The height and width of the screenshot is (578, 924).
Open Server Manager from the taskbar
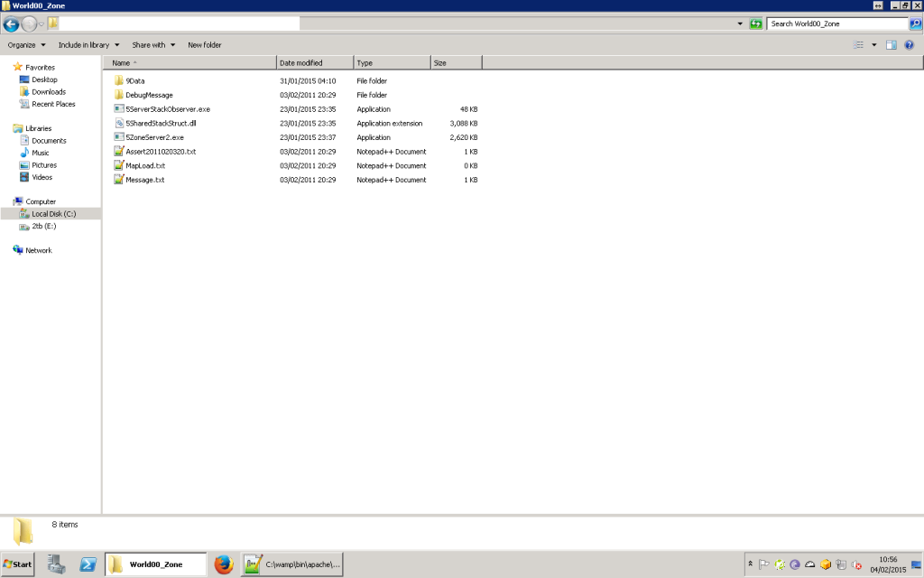(56, 564)
